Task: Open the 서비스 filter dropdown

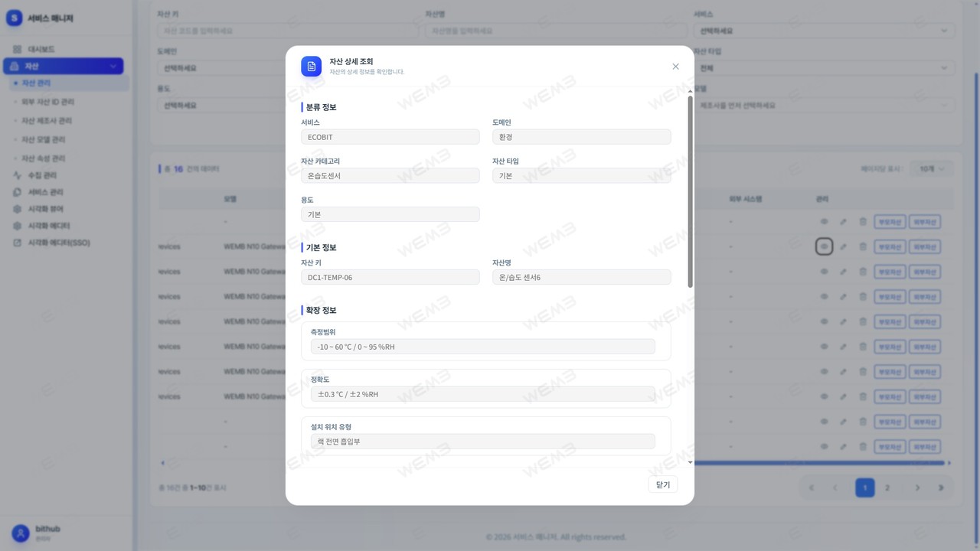Action: 824,31
